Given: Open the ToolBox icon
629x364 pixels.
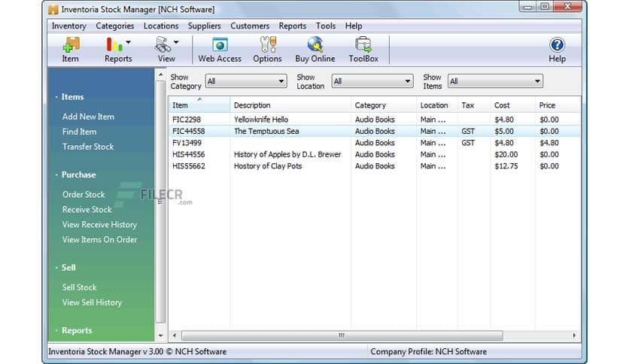Looking at the screenshot, I should point(363,50).
